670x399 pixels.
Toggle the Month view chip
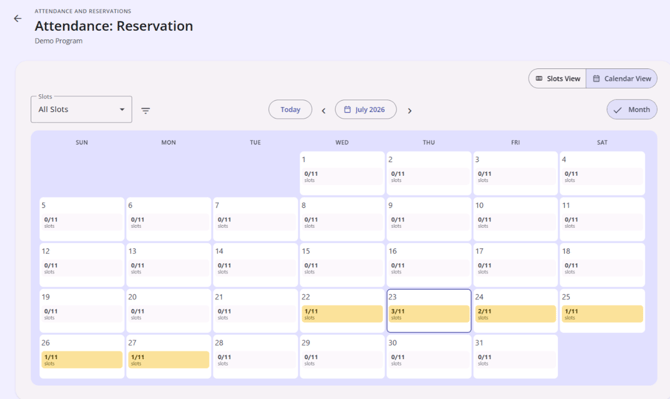click(x=632, y=110)
